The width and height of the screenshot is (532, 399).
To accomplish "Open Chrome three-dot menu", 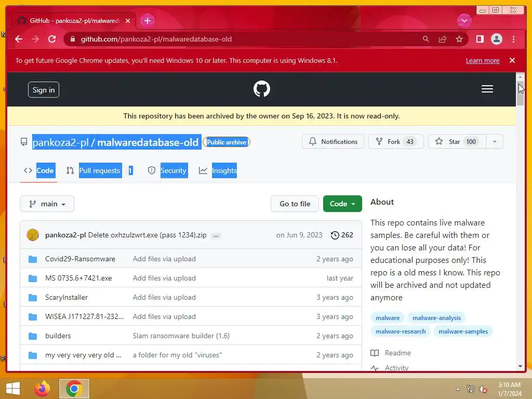I will (513, 39).
